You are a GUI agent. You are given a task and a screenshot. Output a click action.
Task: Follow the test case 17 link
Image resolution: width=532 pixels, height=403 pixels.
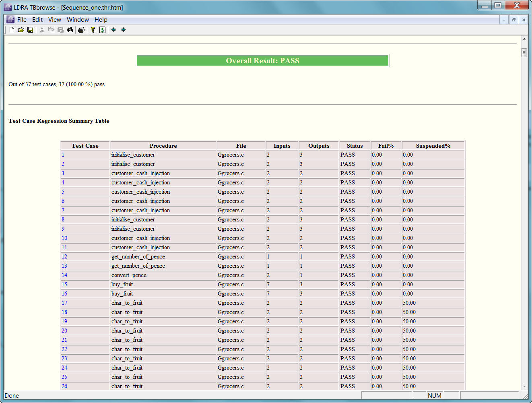[64, 303]
